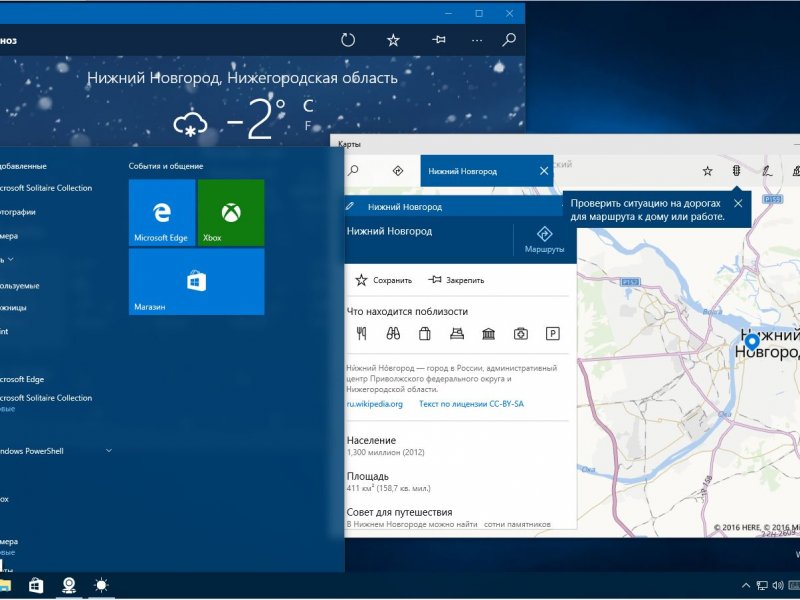Image resolution: width=800 pixels, height=600 pixels.
Task: Click the pin icon in Weather toolbar
Action: pyautogui.click(x=439, y=39)
